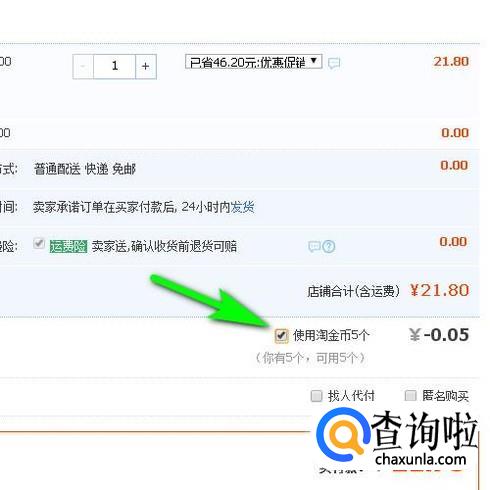
Task: Toggle the 运费险 checkbox
Action: pos(39,243)
